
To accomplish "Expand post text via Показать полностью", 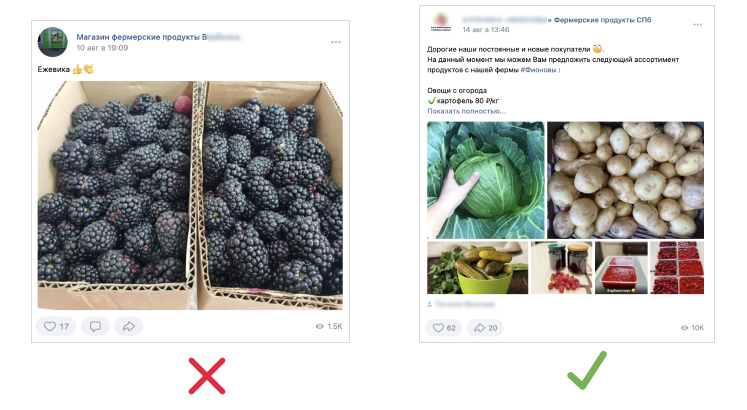I will pos(466,111).
